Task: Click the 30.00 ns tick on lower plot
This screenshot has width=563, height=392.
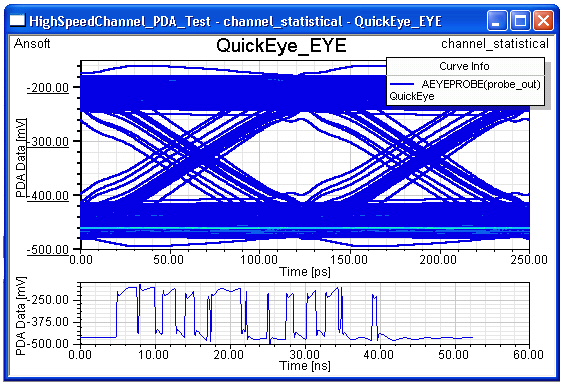Action: click(x=305, y=355)
